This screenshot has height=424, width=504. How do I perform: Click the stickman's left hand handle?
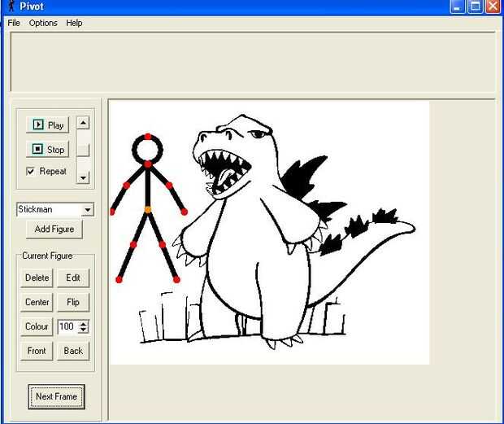coord(112,212)
